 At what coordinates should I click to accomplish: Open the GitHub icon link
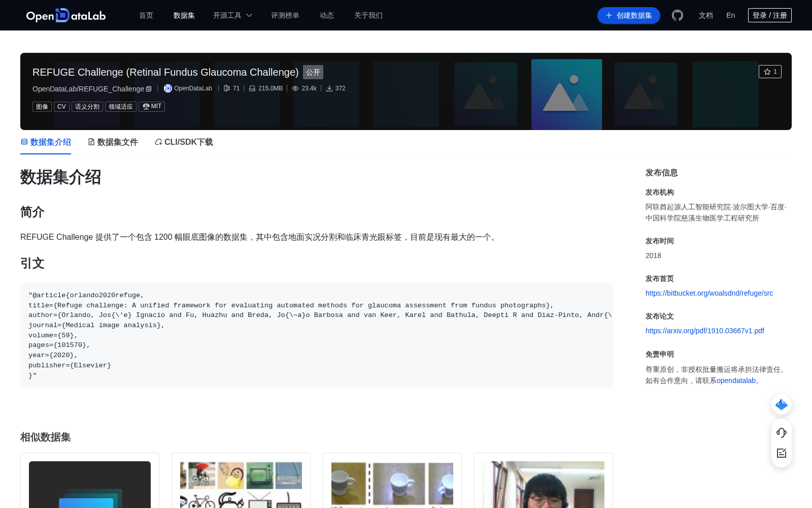click(678, 15)
